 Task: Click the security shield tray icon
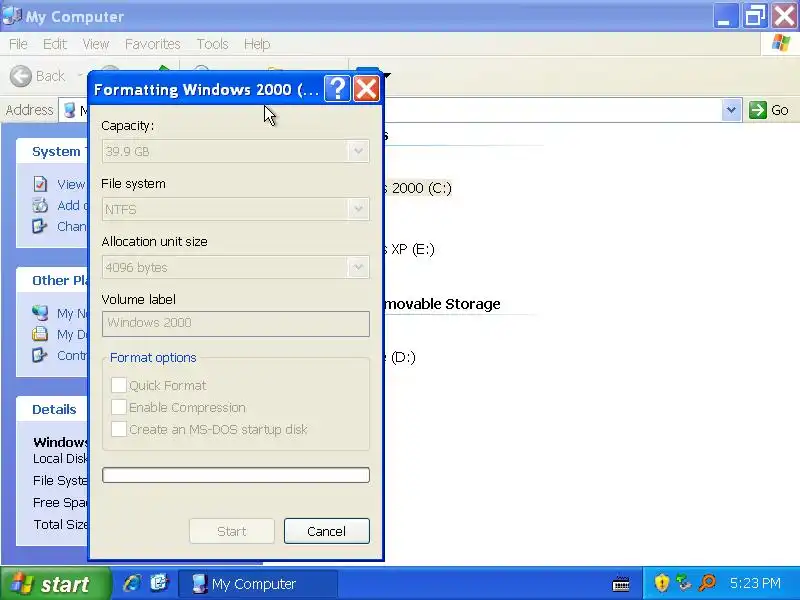click(661, 583)
